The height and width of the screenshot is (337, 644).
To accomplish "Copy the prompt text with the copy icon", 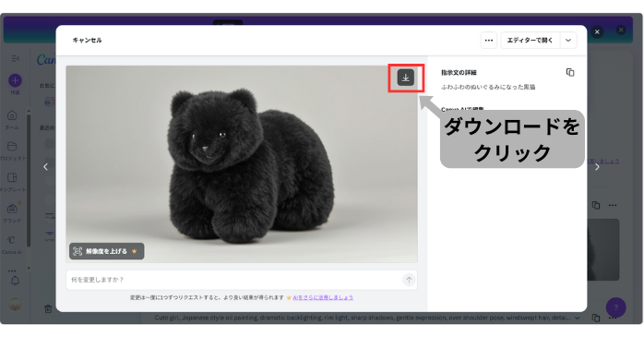I will 570,72.
